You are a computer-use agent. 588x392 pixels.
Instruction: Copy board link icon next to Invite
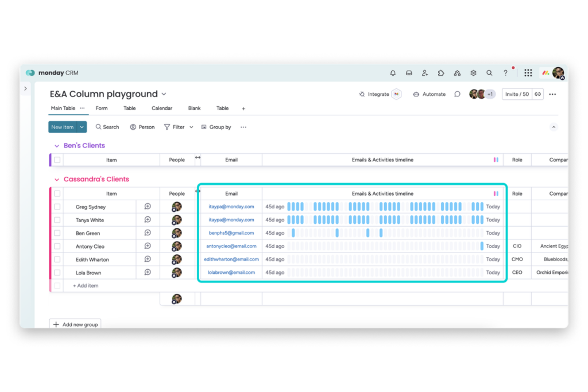click(537, 94)
